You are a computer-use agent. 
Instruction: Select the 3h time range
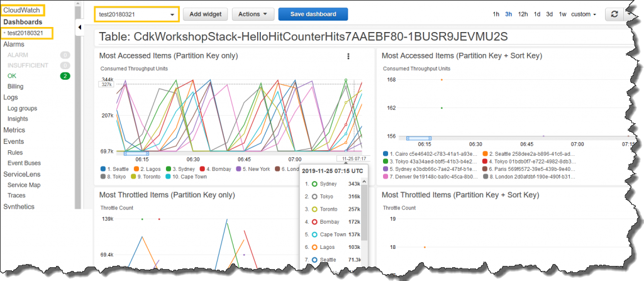(508, 14)
